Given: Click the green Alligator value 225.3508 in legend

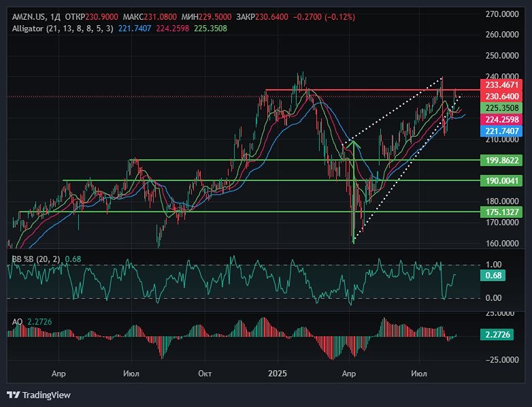Looking at the screenshot, I should pos(210,29).
